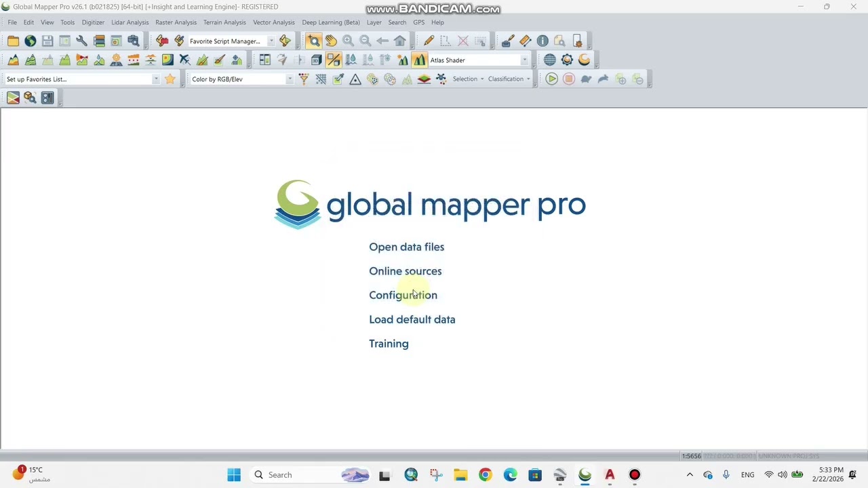
Task: Open the Terrain Analysis menu
Action: [224, 22]
